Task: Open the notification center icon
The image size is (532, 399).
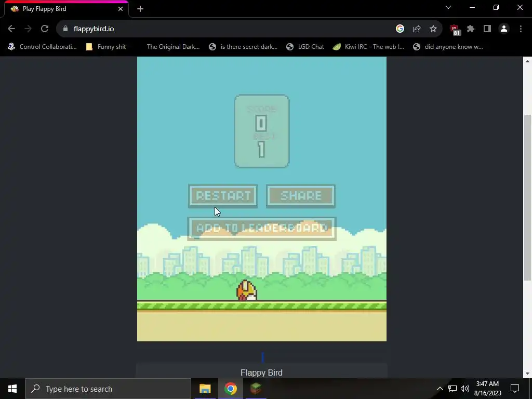Action: [515, 389]
